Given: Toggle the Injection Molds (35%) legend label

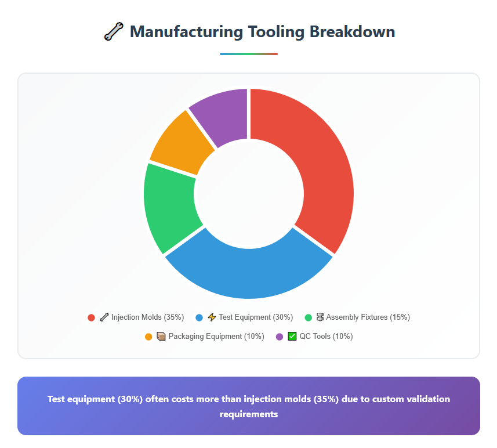Looking at the screenshot, I should pos(147,317).
